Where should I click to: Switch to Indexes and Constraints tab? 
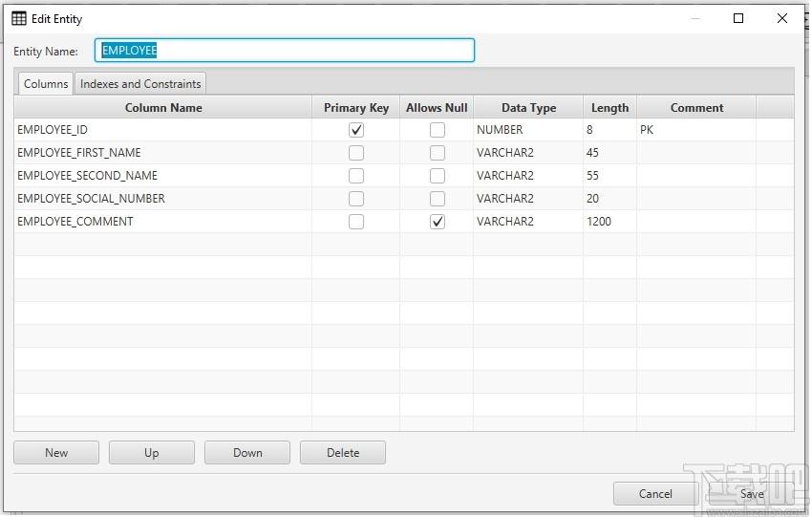click(x=140, y=84)
